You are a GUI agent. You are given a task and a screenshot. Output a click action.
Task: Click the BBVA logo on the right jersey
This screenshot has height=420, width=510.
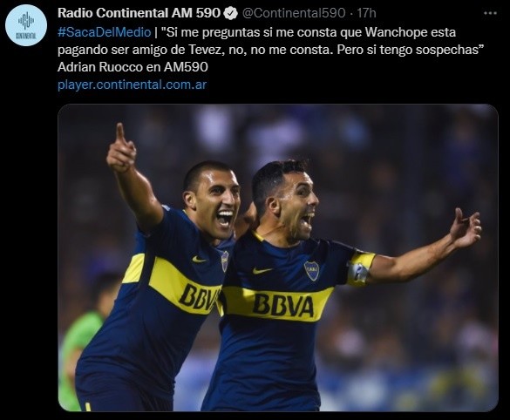[x=283, y=306]
